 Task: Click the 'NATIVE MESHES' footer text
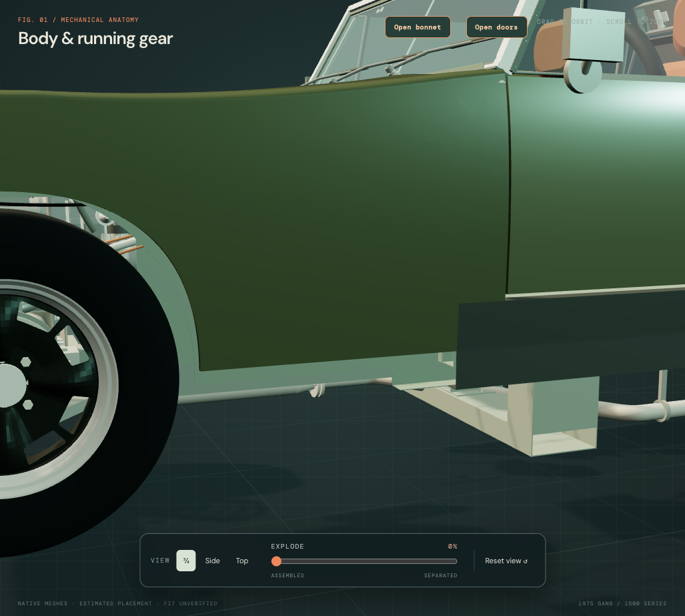[43, 603]
